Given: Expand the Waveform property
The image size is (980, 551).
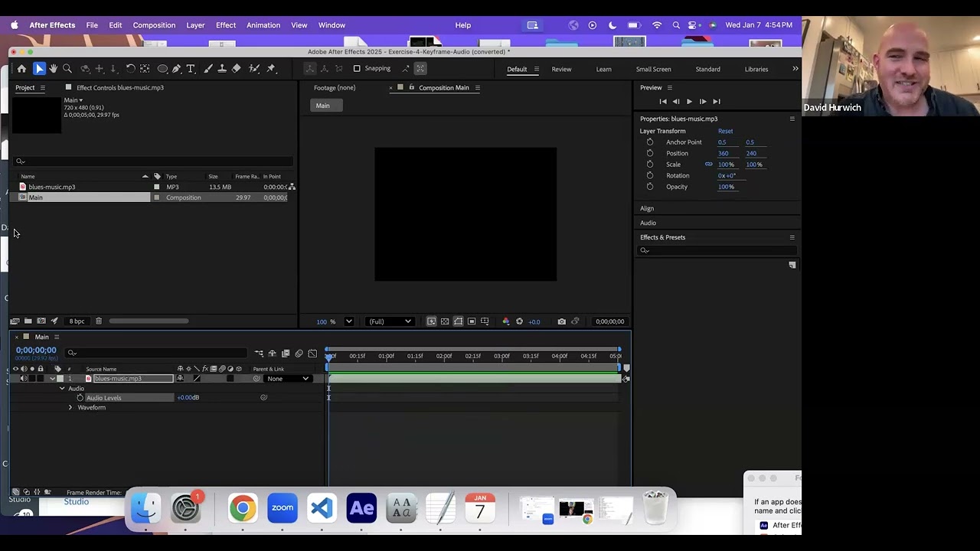Looking at the screenshot, I should pos(70,407).
